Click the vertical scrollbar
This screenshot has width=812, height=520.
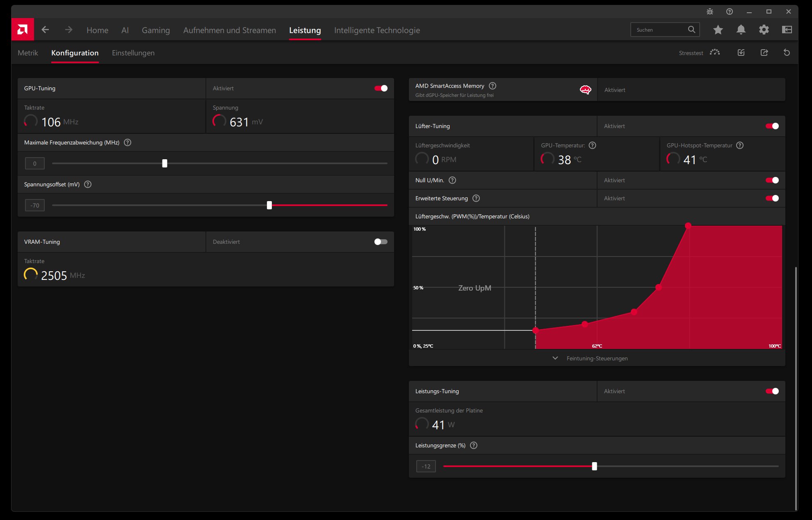(796, 388)
